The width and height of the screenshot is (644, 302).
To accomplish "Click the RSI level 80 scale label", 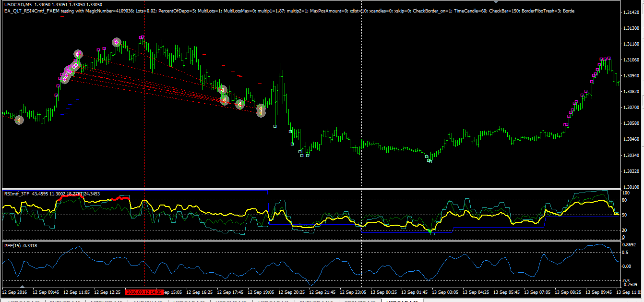I will tap(624, 200).
